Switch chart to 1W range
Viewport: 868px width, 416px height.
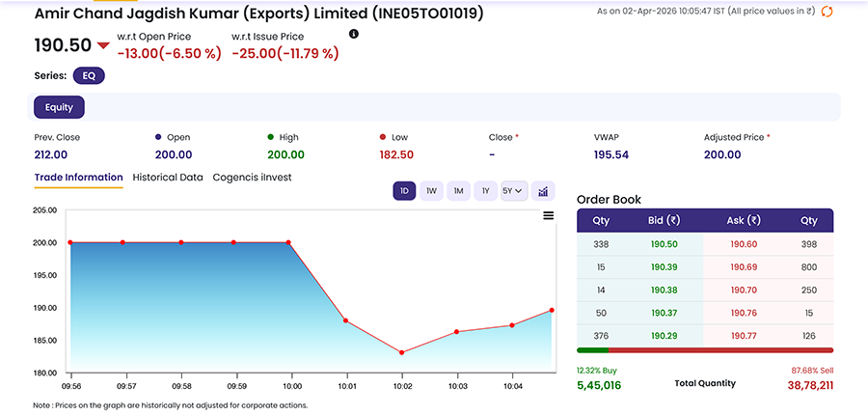tap(431, 191)
